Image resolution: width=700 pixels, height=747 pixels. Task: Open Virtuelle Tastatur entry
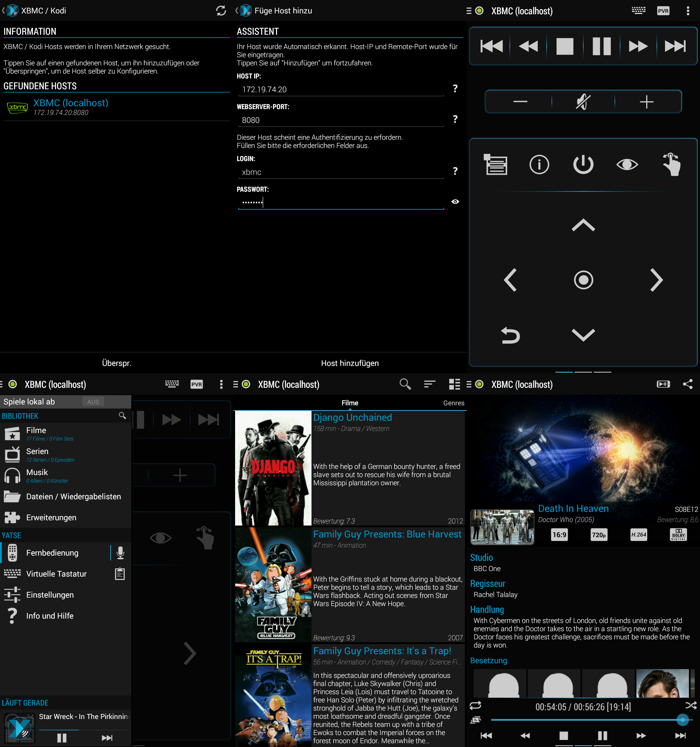[55, 574]
